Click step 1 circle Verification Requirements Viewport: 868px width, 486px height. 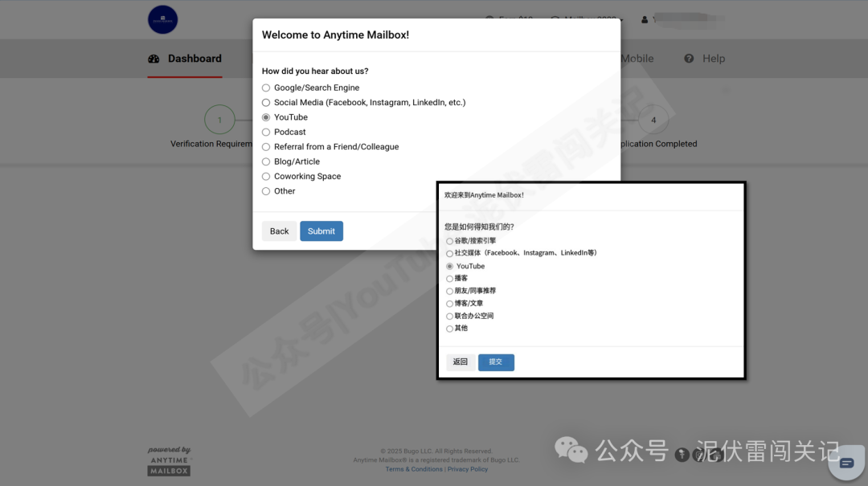219,120
